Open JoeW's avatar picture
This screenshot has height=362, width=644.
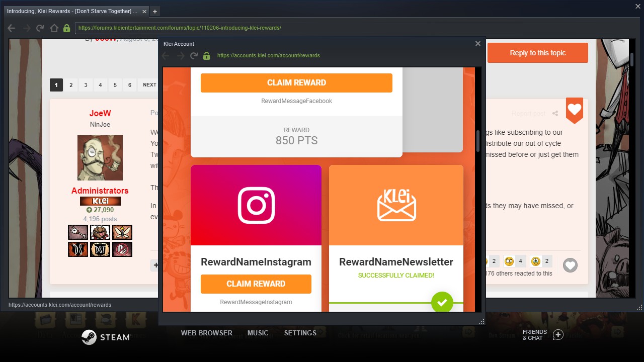(100, 158)
